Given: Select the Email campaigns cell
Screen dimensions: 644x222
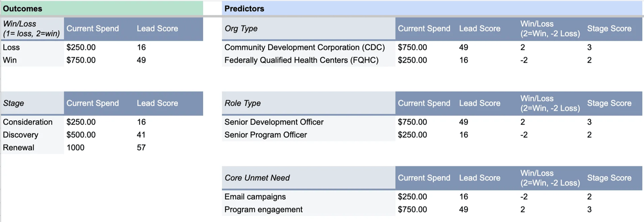Looking at the screenshot, I should pyautogui.click(x=255, y=197).
